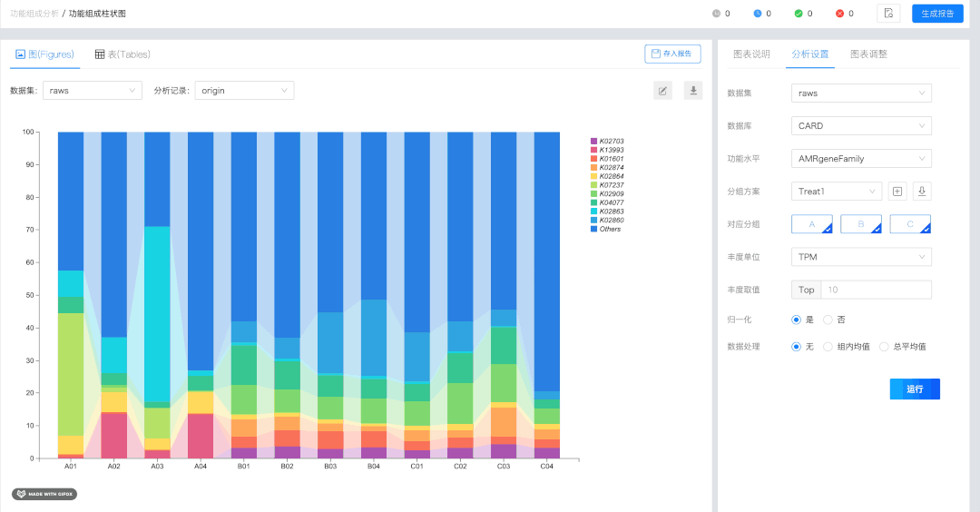980x512 pixels.
Task: Click the 生成报告 button
Action: pyautogui.click(x=937, y=13)
